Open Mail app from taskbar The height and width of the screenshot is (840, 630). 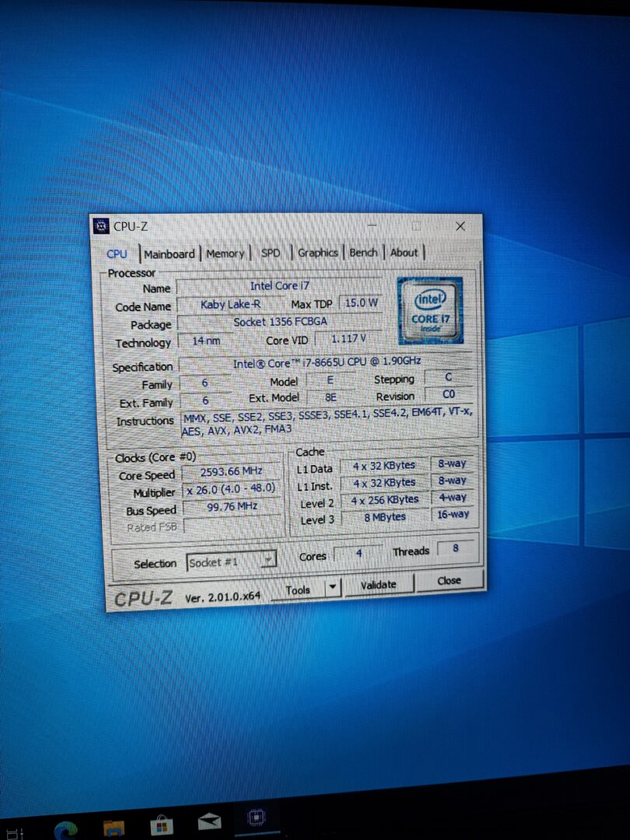(x=209, y=821)
